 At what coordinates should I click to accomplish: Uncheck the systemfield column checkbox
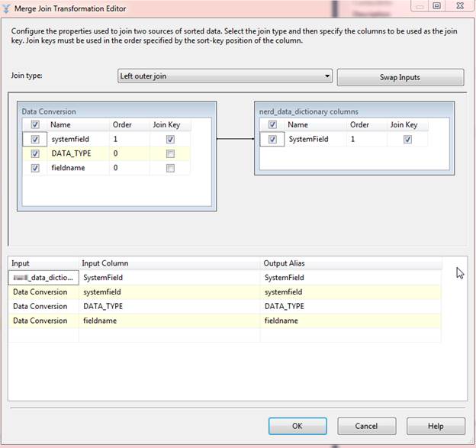[x=36, y=140]
